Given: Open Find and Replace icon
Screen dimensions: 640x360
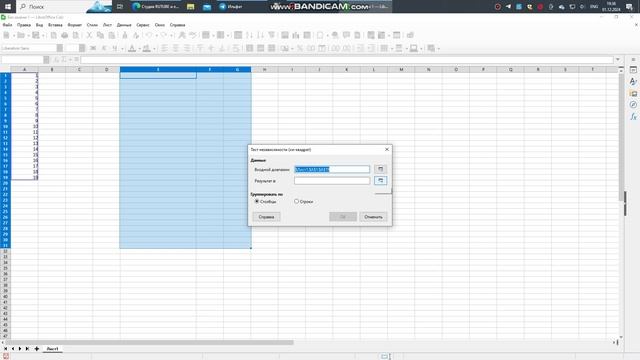Looking at the screenshot, I should (x=182, y=36).
